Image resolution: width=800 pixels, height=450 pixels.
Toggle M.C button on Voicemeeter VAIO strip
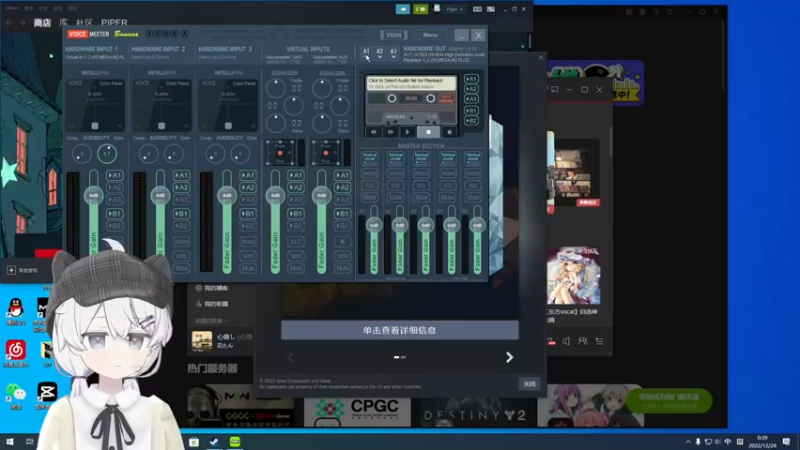(x=296, y=241)
